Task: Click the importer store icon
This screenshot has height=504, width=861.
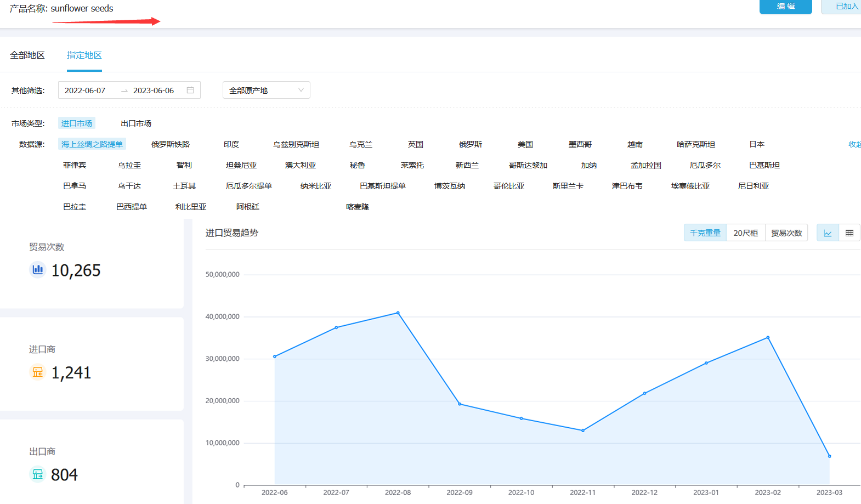Action: [37, 372]
